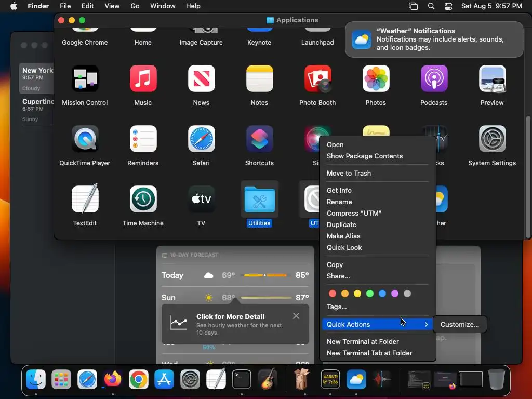The image size is (532, 399).
Task: Open the Mission Control app icon
Action: (85, 79)
